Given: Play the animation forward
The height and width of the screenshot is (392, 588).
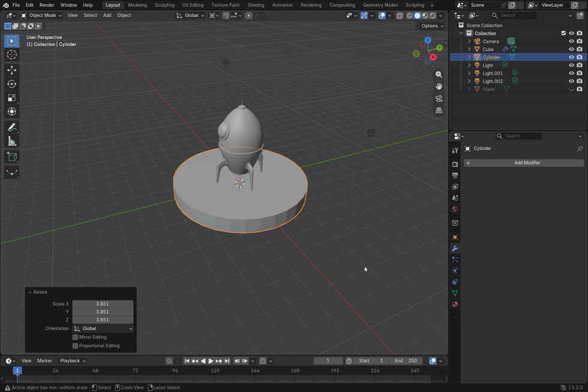Looking at the screenshot, I should click(x=211, y=361).
